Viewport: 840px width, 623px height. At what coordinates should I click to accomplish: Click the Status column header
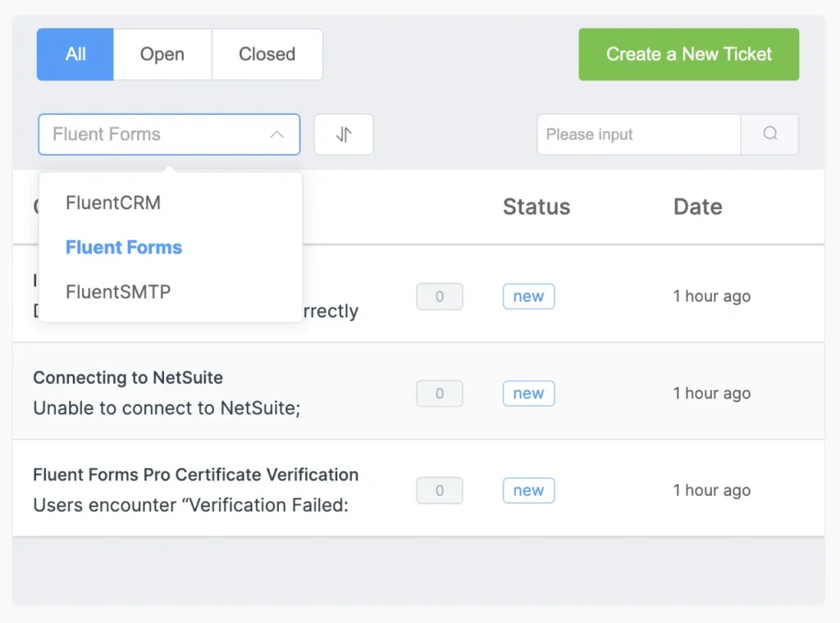(x=536, y=207)
